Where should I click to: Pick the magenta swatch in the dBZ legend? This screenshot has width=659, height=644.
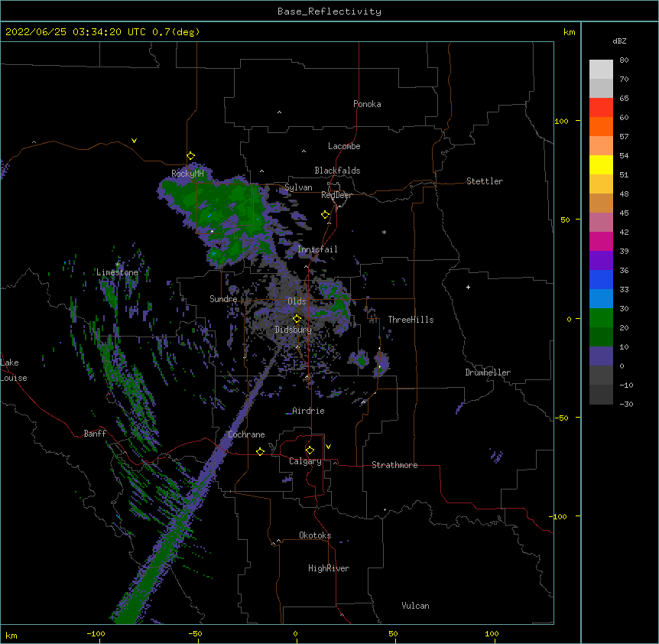point(601,241)
